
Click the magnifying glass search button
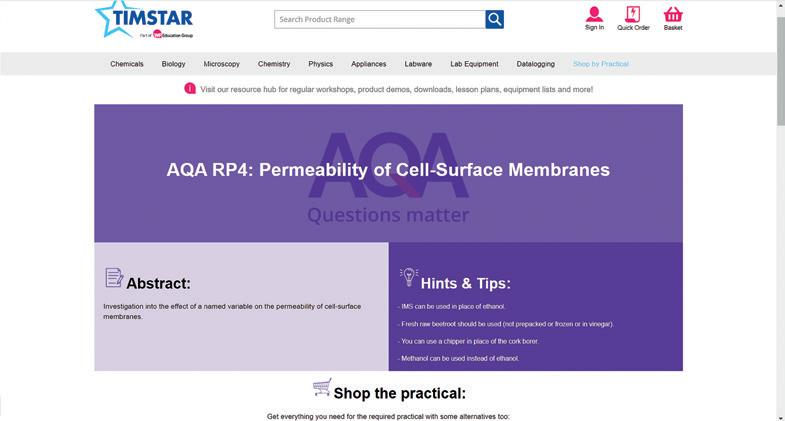(494, 20)
